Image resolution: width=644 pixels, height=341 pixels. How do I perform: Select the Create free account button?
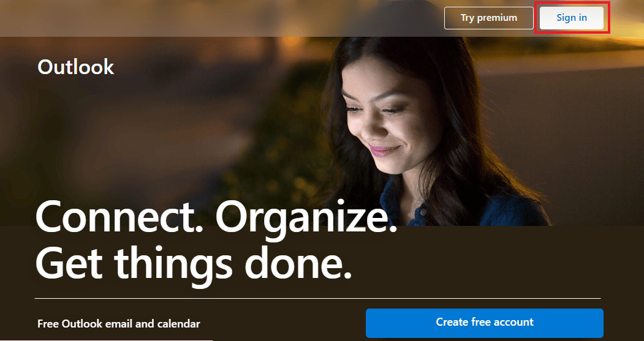[485, 323]
